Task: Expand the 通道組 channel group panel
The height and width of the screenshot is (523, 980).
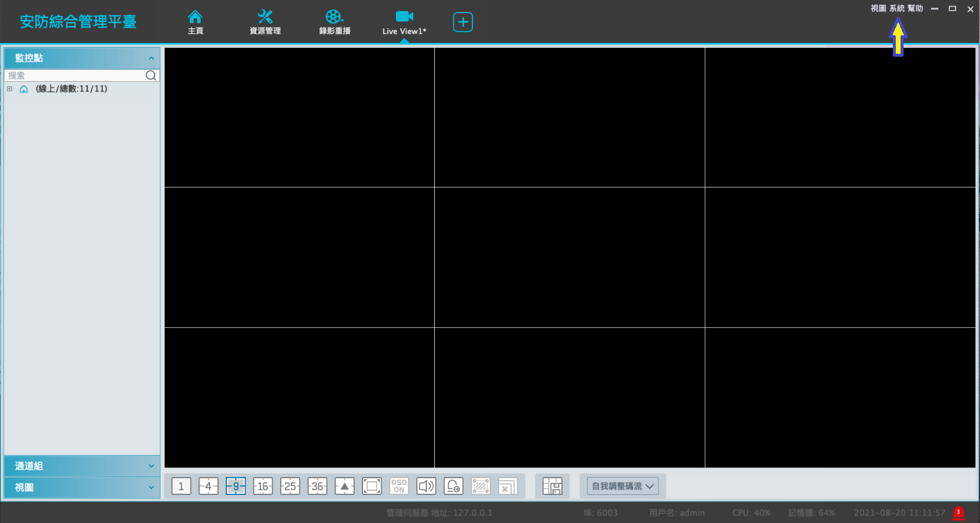Action: click(82, 466)
